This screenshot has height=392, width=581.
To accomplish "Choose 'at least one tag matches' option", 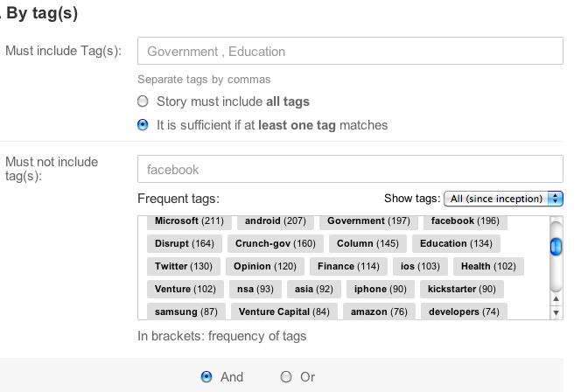I will [143, 125].
